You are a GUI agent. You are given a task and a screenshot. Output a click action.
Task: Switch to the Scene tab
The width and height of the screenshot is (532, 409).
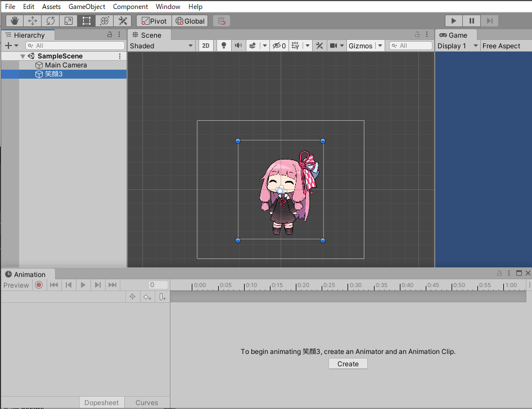tap(147, 35)
